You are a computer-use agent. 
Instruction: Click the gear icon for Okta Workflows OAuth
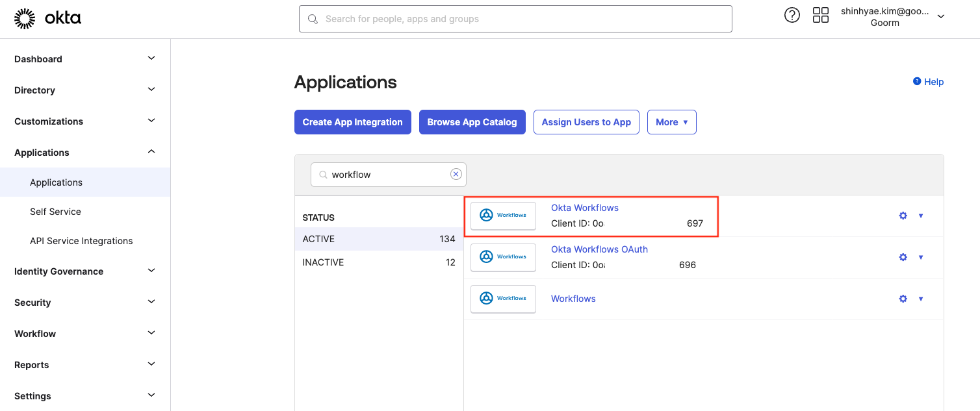tap(903, 257)
